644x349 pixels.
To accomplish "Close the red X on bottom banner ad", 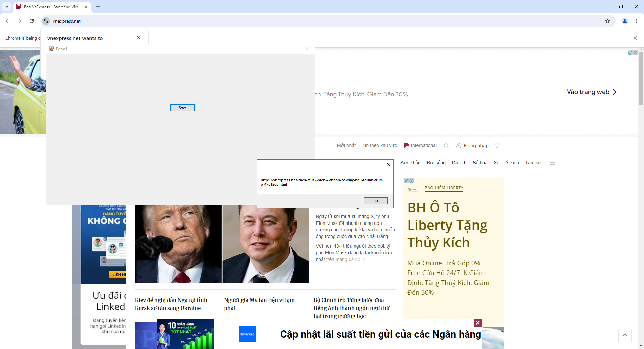I will [x=478, y=323].
